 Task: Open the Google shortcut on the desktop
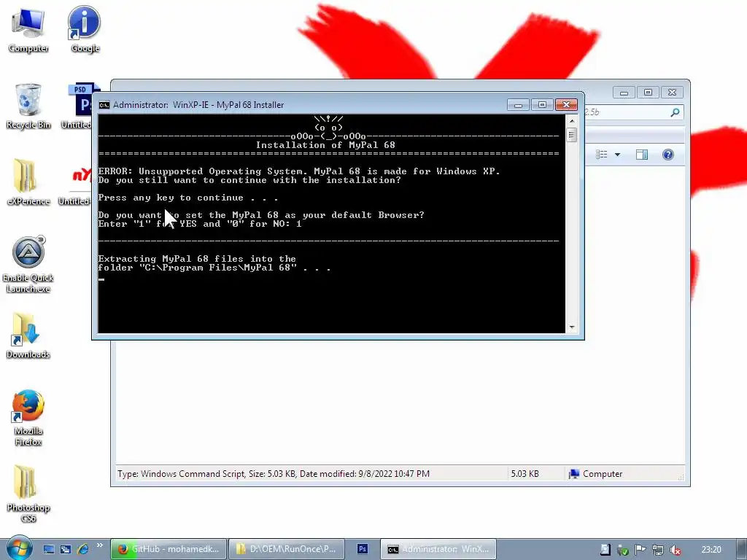click(x=85, y=29)
